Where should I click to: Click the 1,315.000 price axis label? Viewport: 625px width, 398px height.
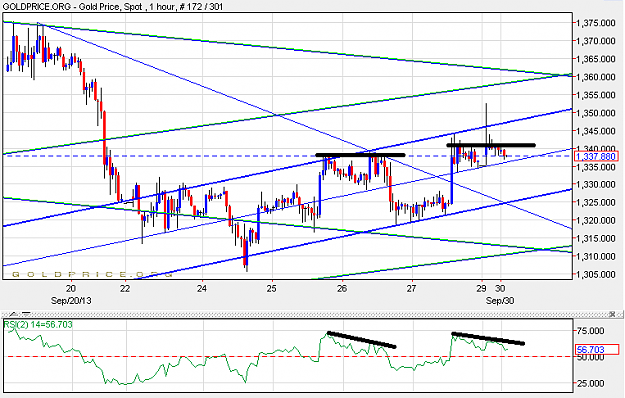click(x=596, y=238)
